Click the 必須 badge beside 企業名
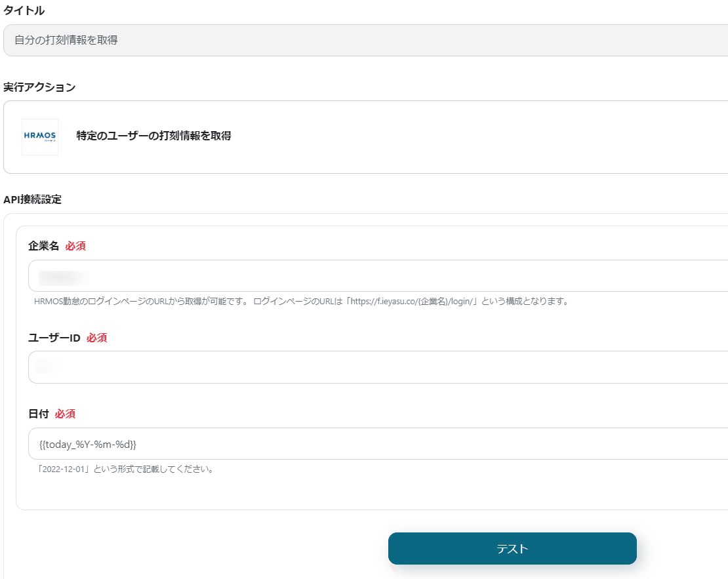The width and height of the screenshot is (728, 579). click(75, 246)
